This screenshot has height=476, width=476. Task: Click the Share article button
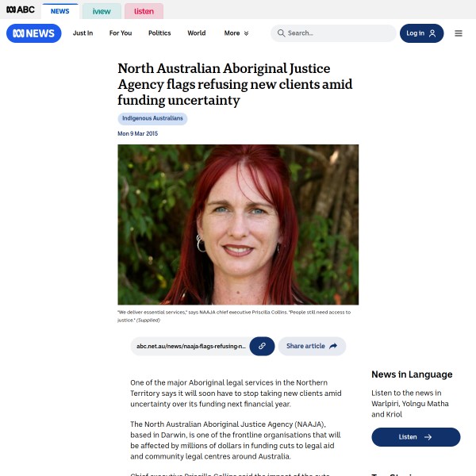312,346
